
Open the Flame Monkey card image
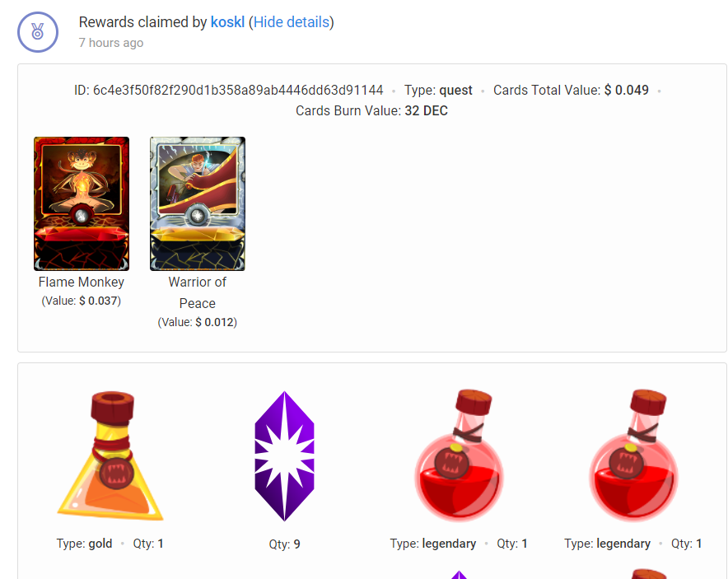(82, 203)
